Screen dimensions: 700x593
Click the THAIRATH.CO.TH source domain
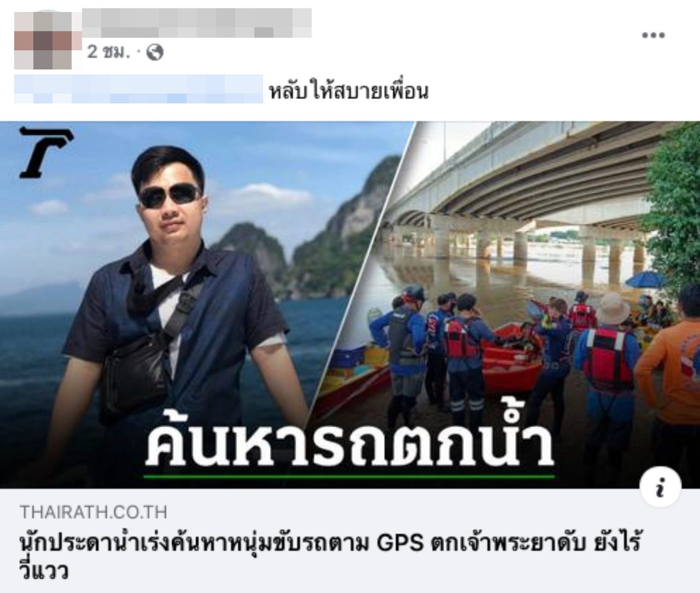[x=94, y=512]
